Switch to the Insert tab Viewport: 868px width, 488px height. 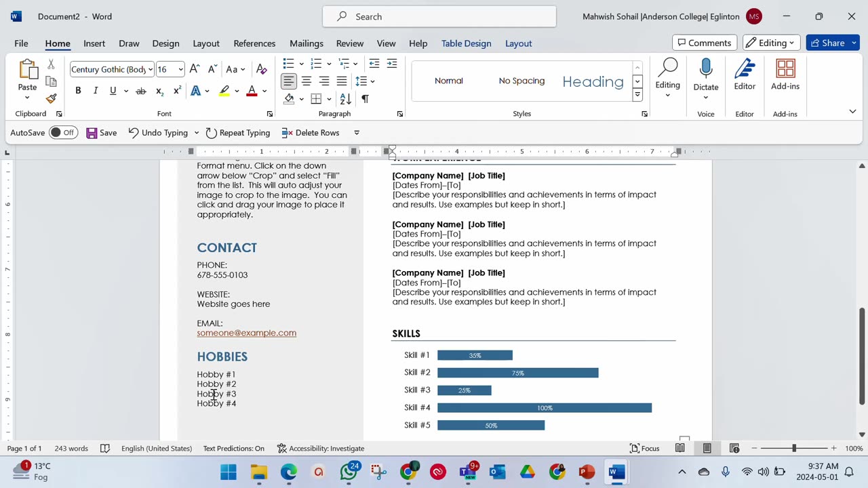(x=94, y=43)
